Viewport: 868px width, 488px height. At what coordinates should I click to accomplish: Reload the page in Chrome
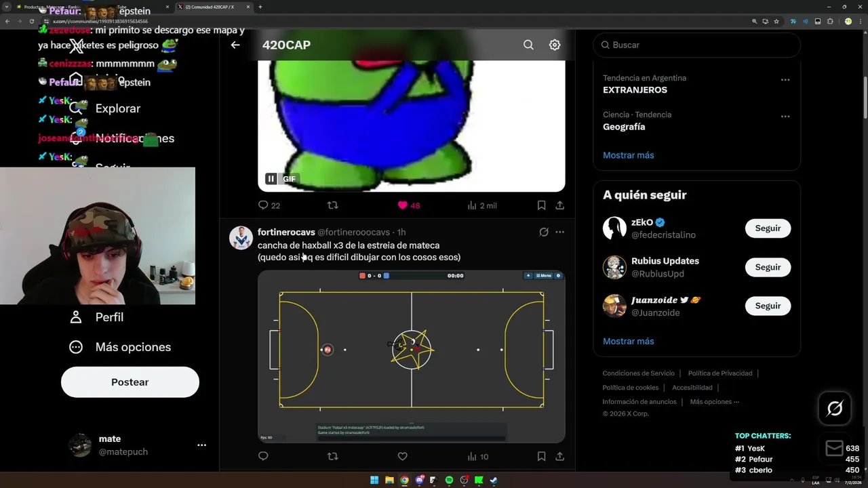31,21
